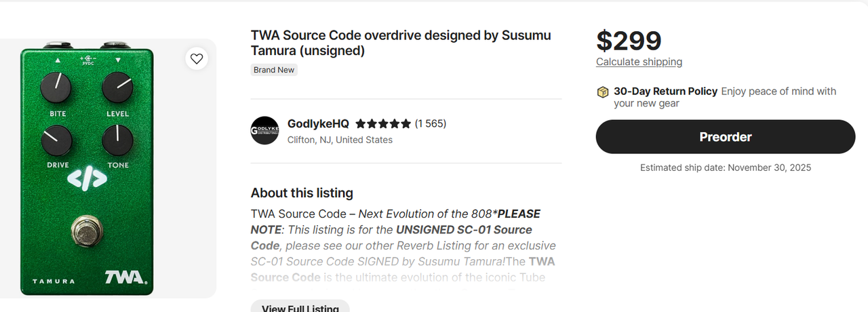Click the Brand New condition badge
The image size is (868, 312).
coord(274,70)
